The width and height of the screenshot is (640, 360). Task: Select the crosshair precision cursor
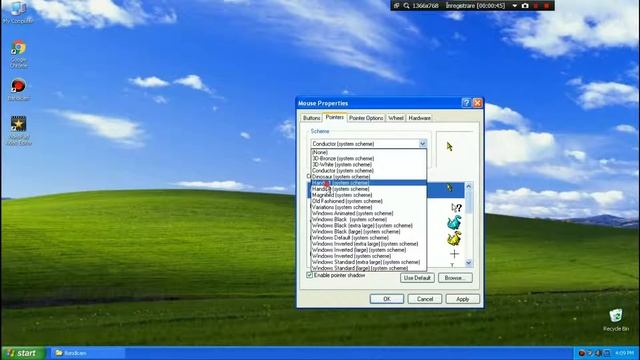click(454, 254)
